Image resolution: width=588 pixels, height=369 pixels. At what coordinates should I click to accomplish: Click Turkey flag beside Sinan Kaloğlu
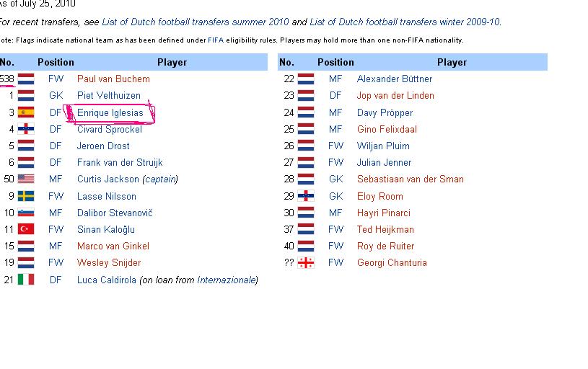click(x=26, y=229)
